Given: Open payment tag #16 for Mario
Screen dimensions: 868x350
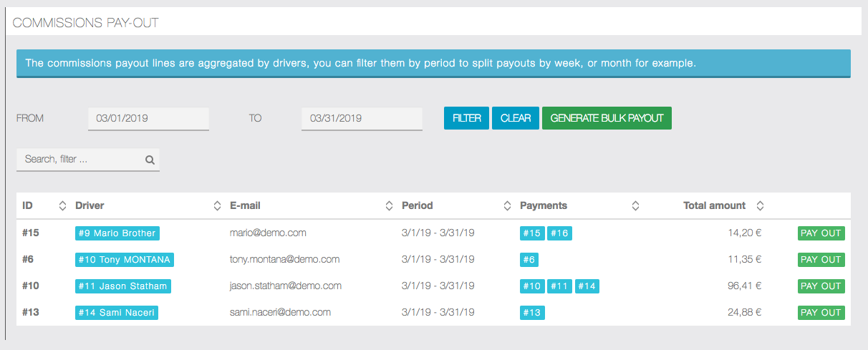Looking at the screenshot, I should click(x=559, y=233).
